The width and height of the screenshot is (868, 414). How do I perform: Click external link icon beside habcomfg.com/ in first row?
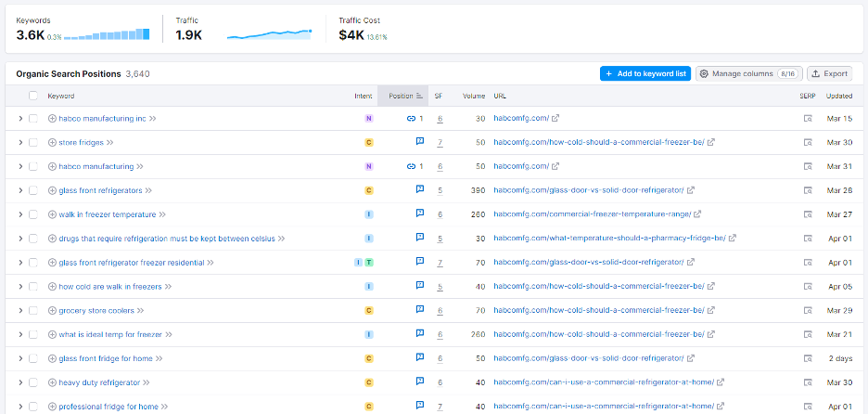click(x=555, y=118)
